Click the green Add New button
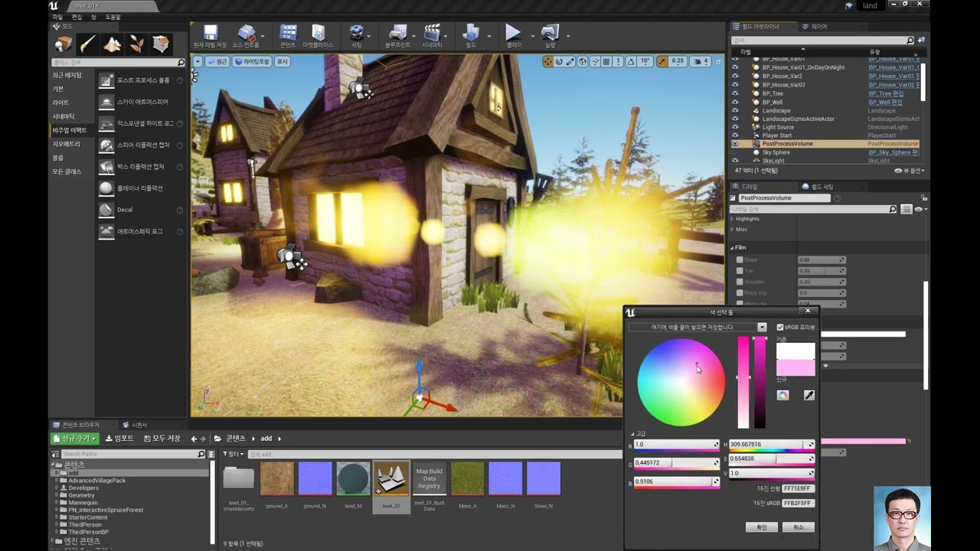Image resolution: width=980 pixels, height=551 pixels. (x=74, y=439)
